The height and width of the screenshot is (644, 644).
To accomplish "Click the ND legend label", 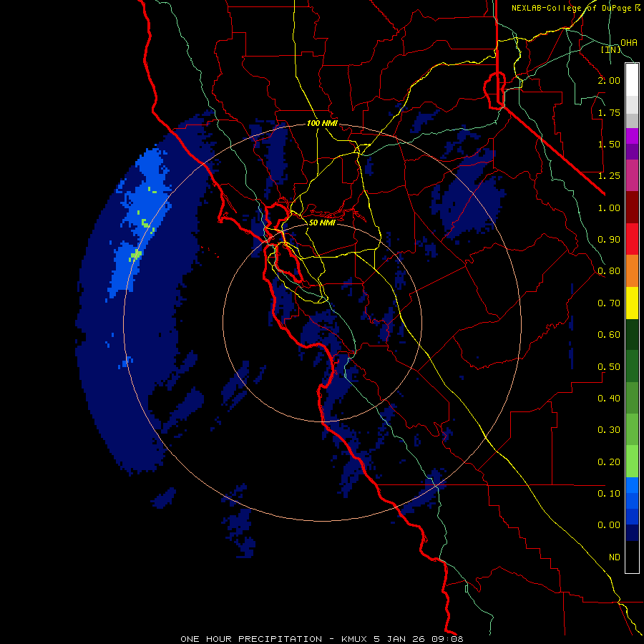I will [615, 557].
